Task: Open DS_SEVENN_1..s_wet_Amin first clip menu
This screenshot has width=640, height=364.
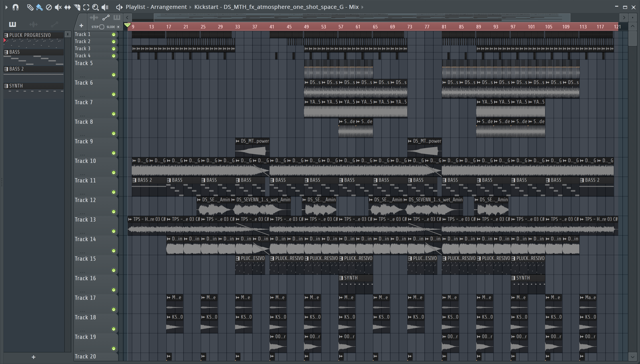Action: (x=233, y=200)
